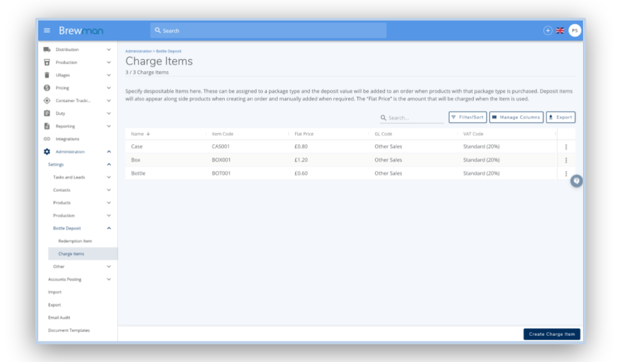Click the plus add icon in header

point(547,30)
